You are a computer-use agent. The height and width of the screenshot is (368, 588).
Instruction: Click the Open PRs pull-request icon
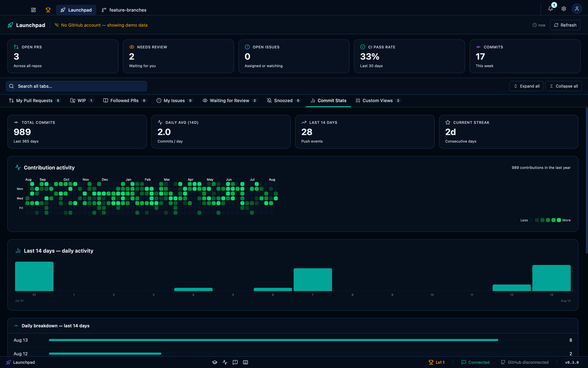(x=16, y=47)
